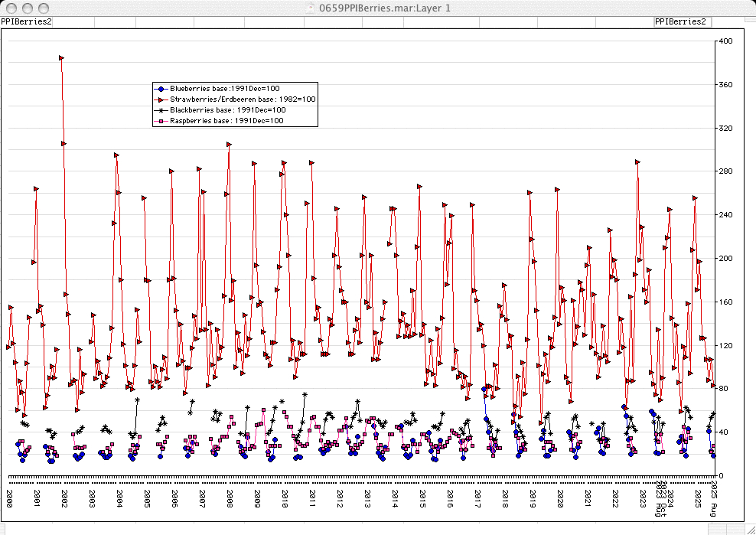Image resolution: width=756 pixels, height=535 pixels.
Task: Select the 2000 label on the time axis
Action: click(x=9, y=498)
